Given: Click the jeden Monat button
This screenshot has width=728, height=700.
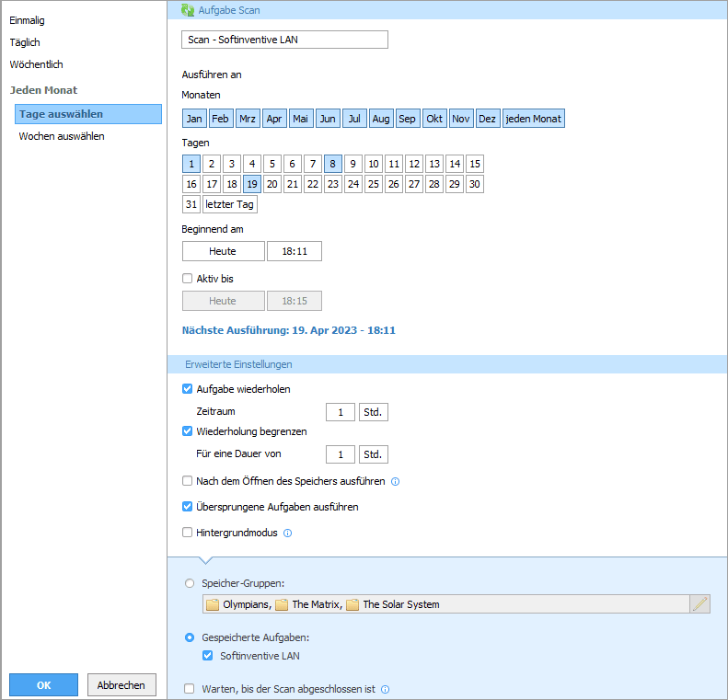Looking at the screenshot, I should pyautogui.click(x=533, y=119).
